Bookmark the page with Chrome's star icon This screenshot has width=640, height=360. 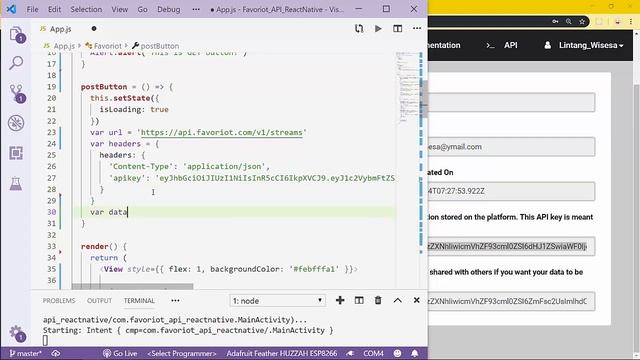[x=582, y=21]
